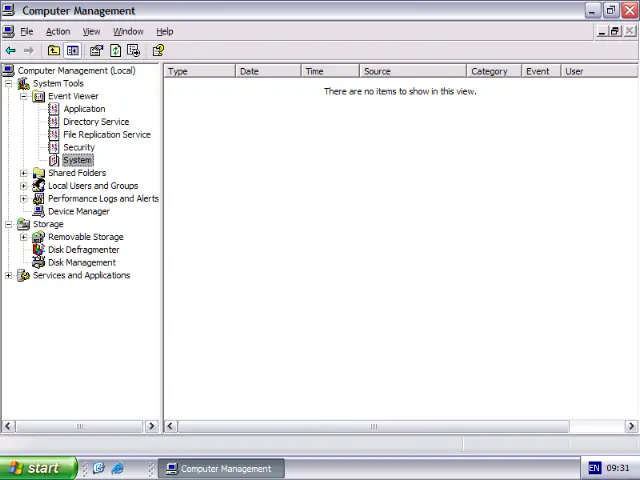Click the tree pane scroll right arrow
640x480 pixels.
[152, 426]
